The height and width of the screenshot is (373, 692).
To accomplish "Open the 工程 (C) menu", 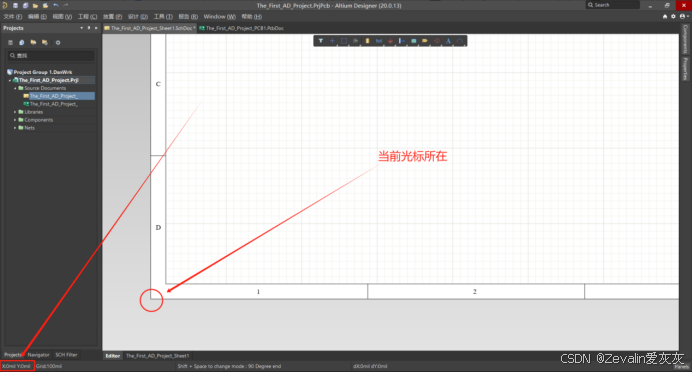I will (87, 16).
